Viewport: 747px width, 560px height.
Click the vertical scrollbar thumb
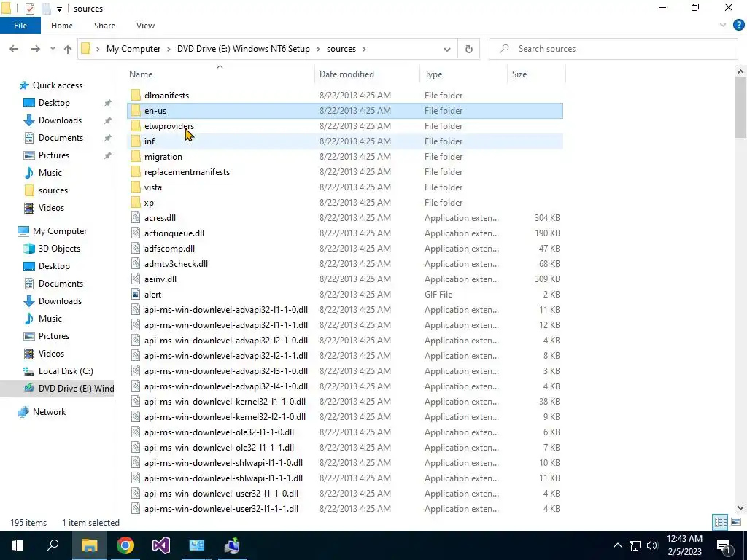(741, 108)
